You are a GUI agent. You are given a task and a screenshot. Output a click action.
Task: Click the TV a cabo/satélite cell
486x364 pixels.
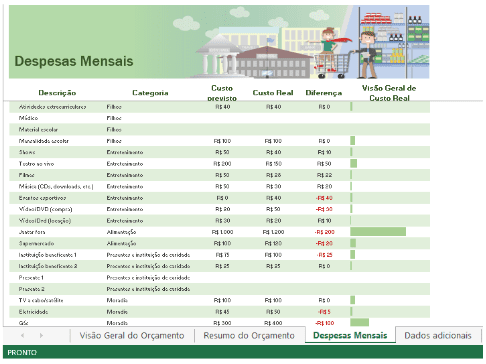pos(41,300)
